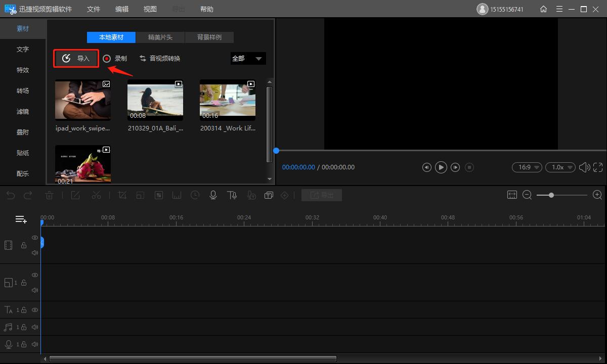This screenshot has height=364, width=607.
Task: Mute the voiceover microphone track
Action: click(35, 344)
